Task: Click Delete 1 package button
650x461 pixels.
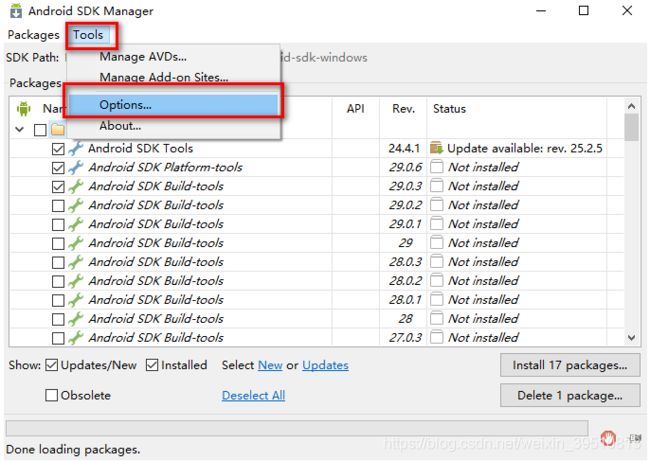Action: point(570,395)
